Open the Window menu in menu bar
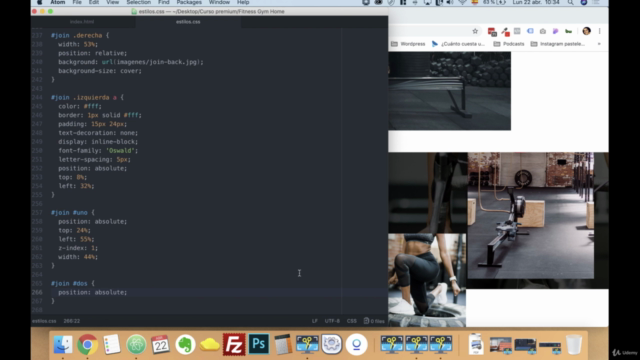Screen dimensions: 640x360 pyautogui.click(x=219, y=2)
